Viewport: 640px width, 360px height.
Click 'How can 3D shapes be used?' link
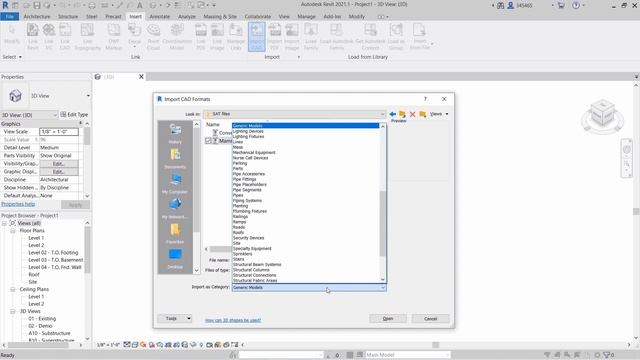233,320
